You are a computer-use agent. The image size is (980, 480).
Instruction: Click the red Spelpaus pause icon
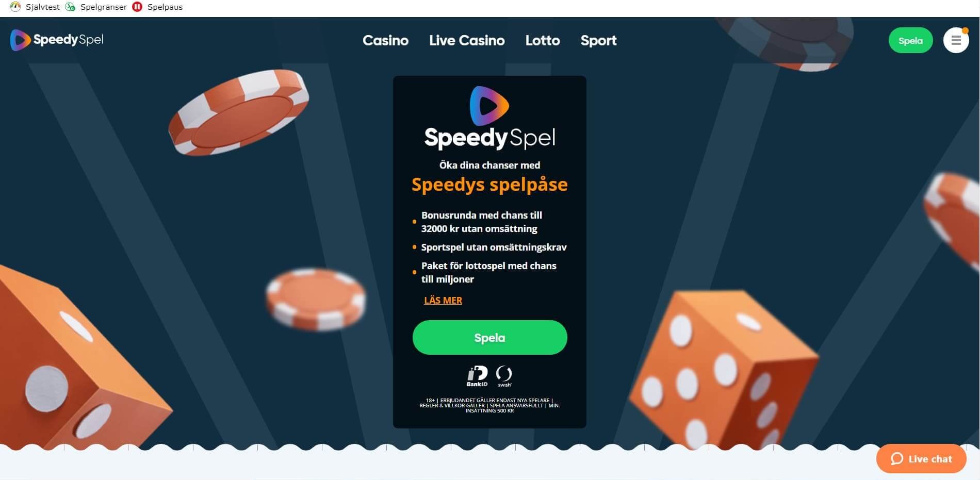tap(137, 7)
